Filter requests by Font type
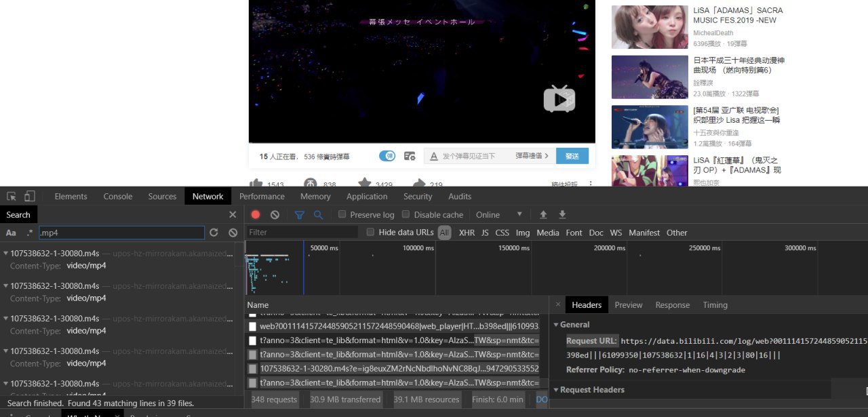 click(574, 233)
